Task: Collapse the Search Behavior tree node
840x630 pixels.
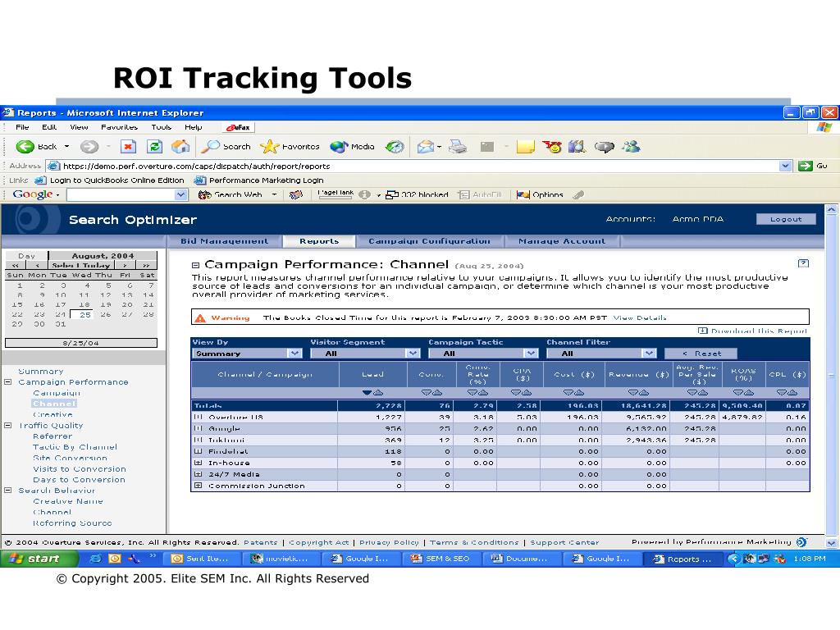Action: [8, 491]
